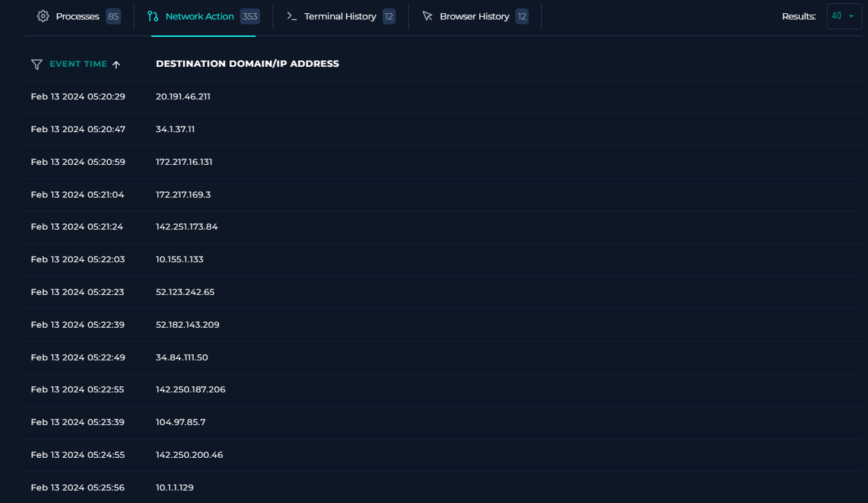The image size is (868, 503).
Task: Click the Processes gear icon
Action: click(x=42, y=16)
